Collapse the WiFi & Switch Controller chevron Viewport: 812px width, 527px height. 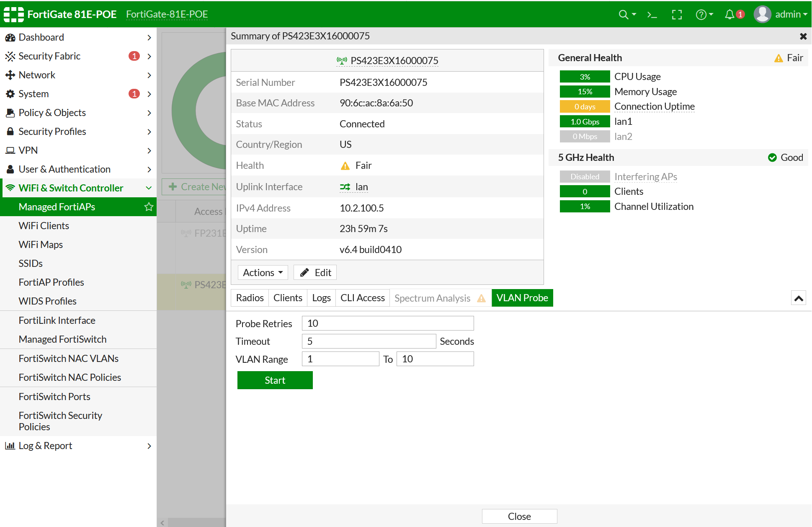click(149, 188)
